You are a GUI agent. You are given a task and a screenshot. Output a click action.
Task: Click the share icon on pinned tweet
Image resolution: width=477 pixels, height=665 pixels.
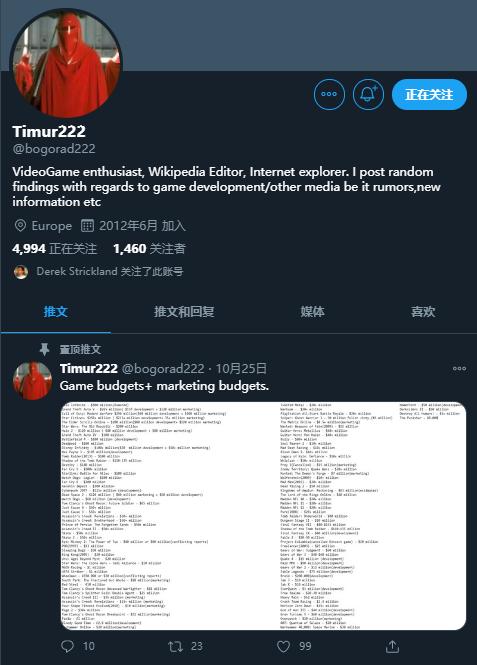point(392,646)
